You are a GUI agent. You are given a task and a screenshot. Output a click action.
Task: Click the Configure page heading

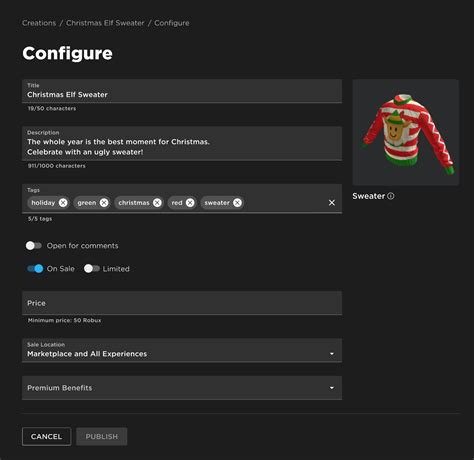coord(68,53)
